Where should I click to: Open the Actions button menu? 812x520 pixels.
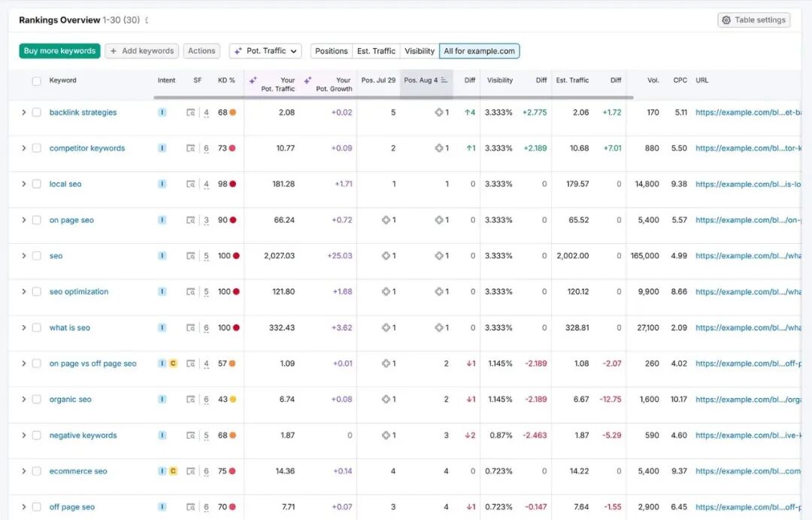point(201,51)
